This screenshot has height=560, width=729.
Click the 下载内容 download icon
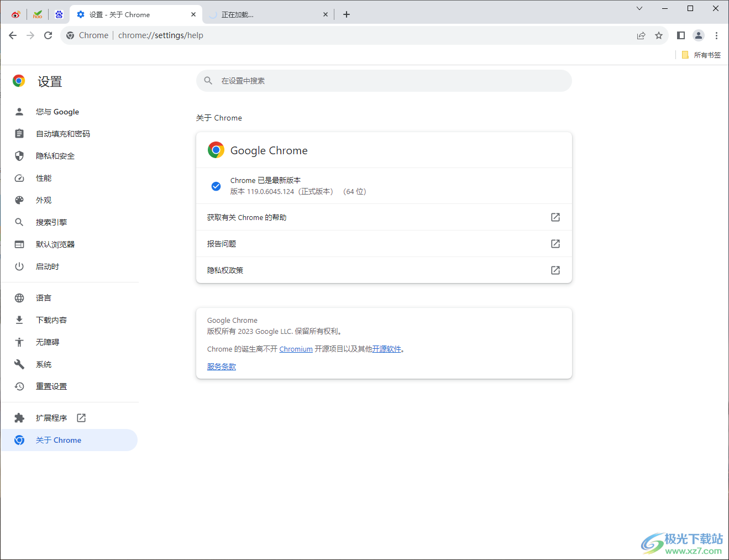click(x=19, y=320)
